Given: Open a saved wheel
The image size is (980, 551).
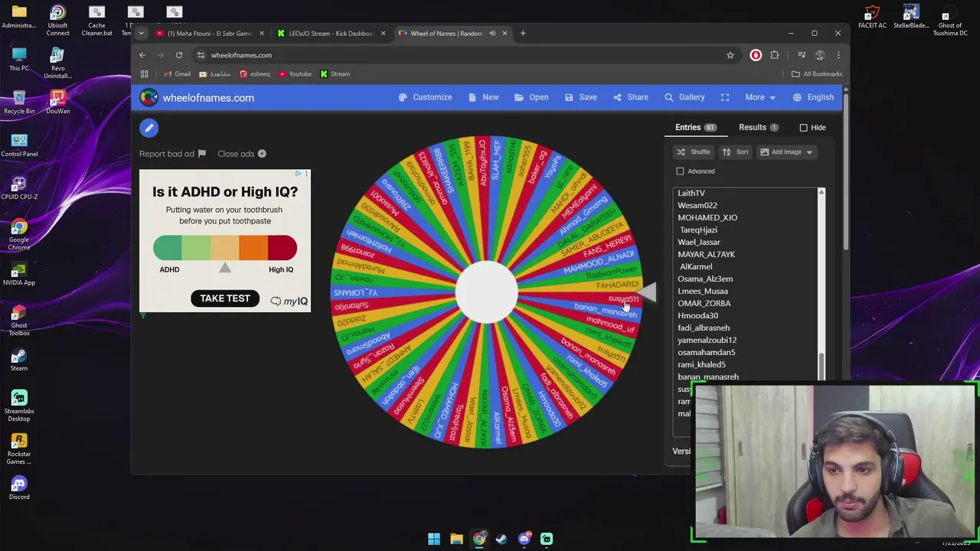Looking at the screenshot, I should click(x=531, y=97).
